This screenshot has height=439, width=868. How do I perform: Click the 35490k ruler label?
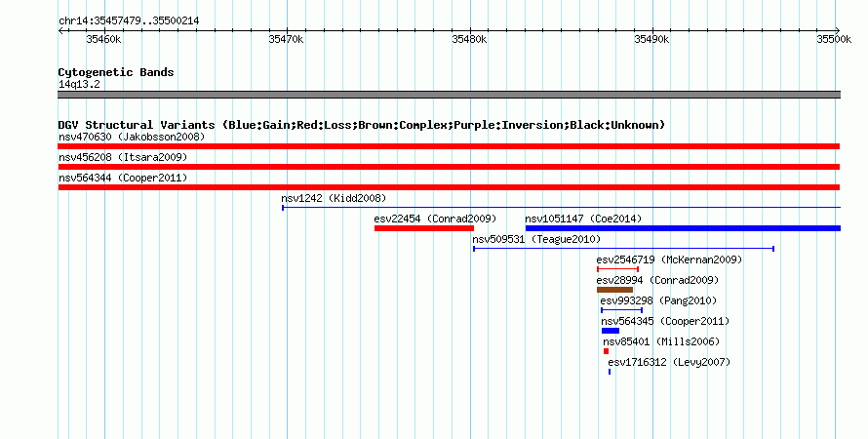coord(651,39)
